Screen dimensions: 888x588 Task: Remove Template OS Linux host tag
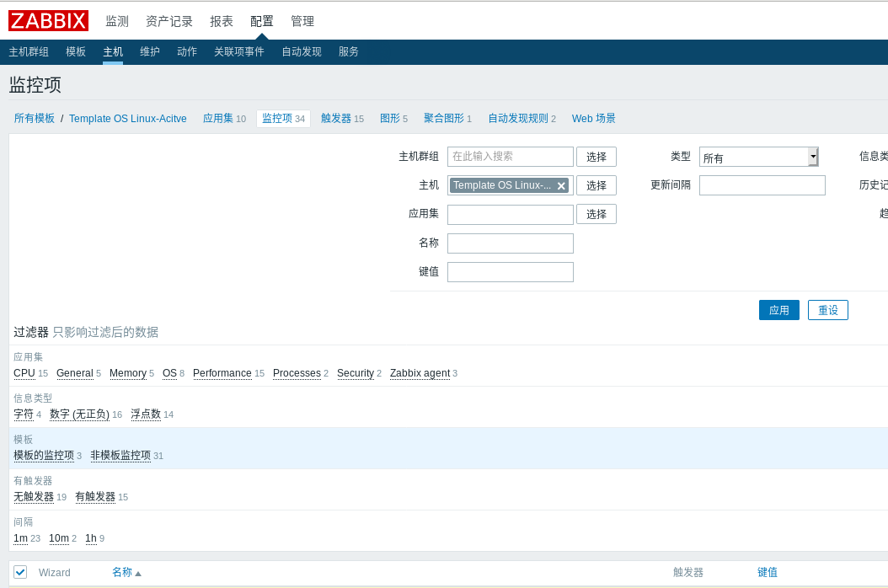561,186
